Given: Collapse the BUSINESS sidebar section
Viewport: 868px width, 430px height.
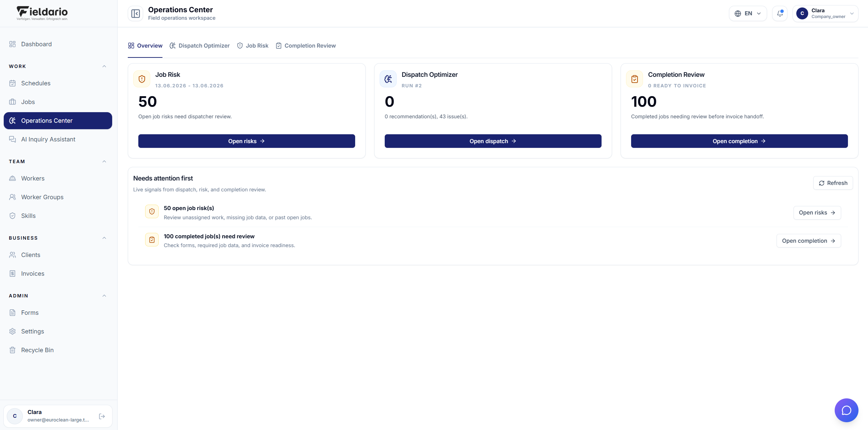Looking at the screenshot, I should click(x=104, y=238).
